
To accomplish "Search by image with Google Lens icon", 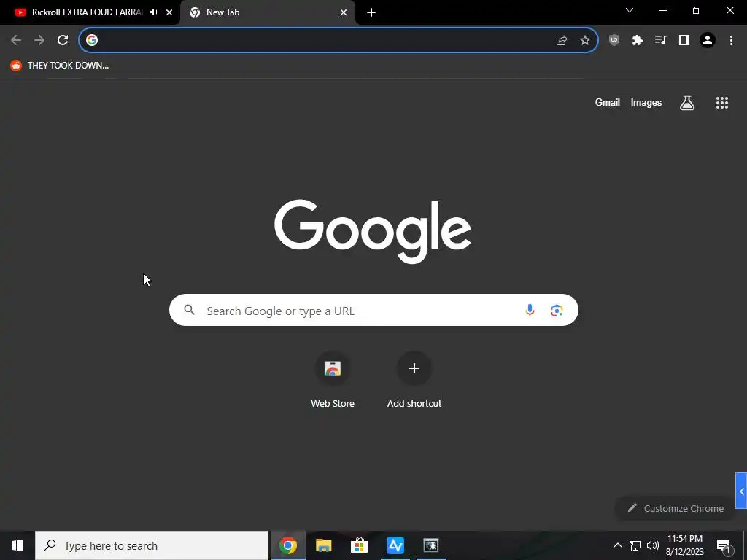I will [557, 311].
